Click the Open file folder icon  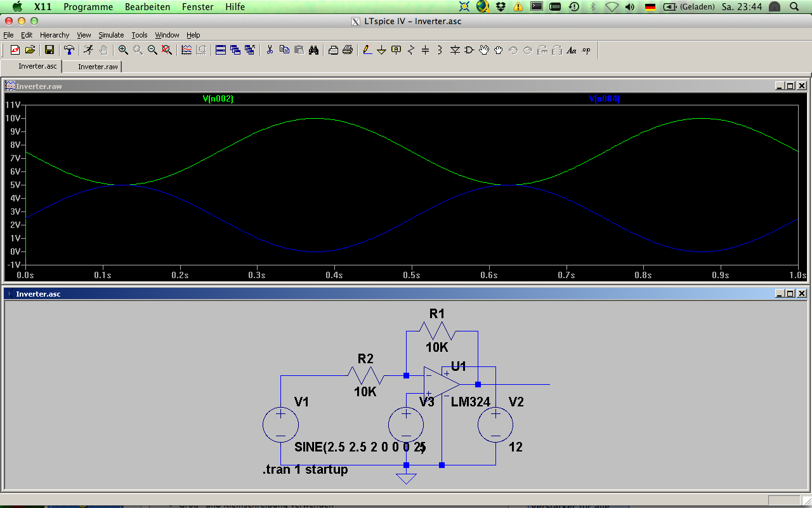click(30, 50)
